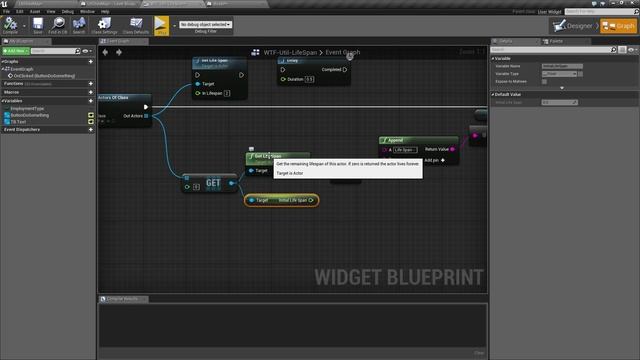Add a new variable with Variables plus
640x360 pixels.
[x=91, y=101]
